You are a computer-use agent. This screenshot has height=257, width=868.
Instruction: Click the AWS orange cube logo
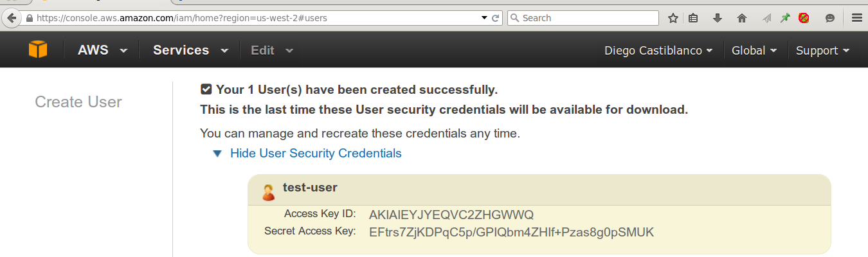click(38, 49)
